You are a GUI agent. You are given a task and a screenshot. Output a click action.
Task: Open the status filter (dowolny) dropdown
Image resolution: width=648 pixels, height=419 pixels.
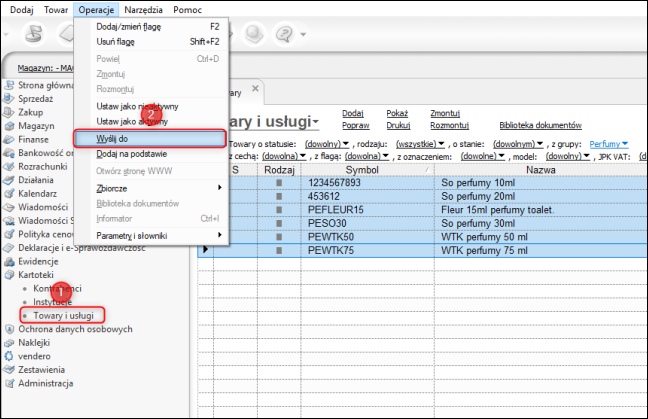[x=327, y=144]
